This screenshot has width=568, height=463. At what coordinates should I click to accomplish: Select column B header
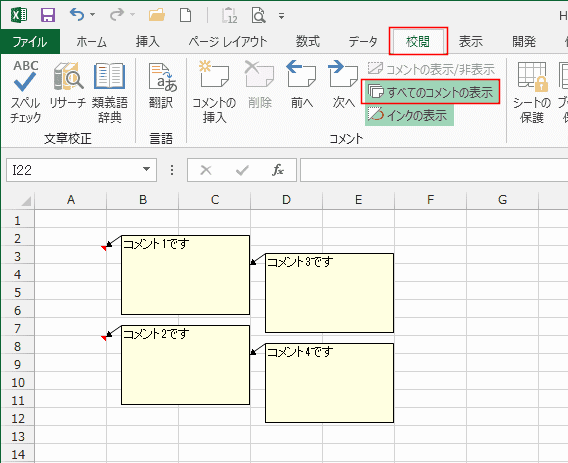tap(143, 200)
